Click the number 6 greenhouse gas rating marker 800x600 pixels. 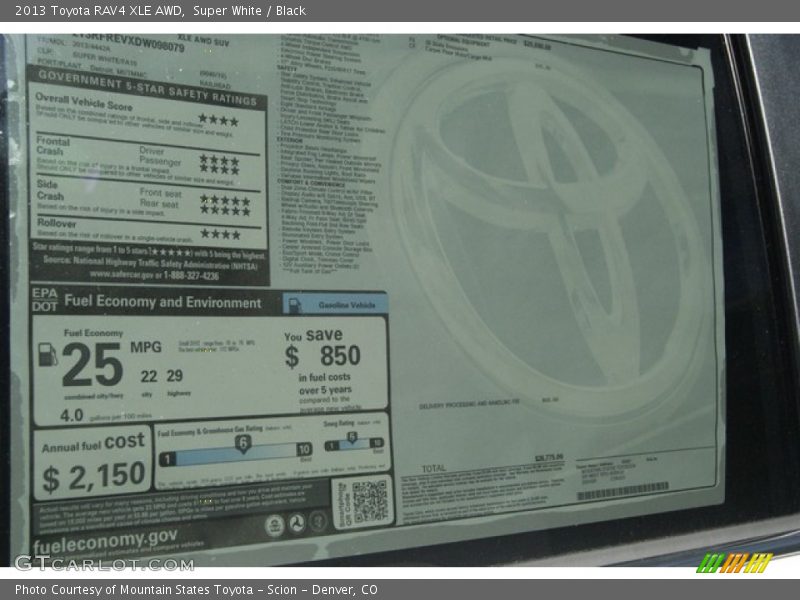[x=243, y=444]
